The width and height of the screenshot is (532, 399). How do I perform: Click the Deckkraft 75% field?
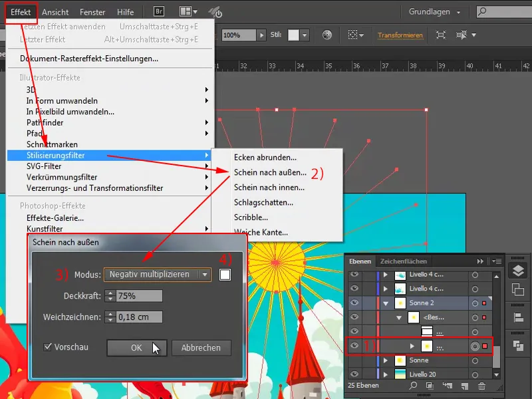click(139, 296)
